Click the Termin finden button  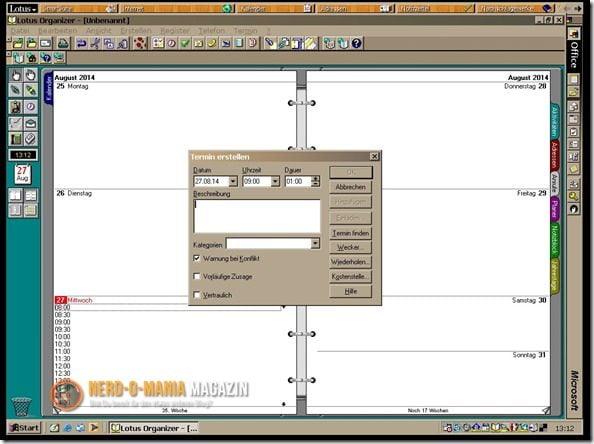[350, 233]
